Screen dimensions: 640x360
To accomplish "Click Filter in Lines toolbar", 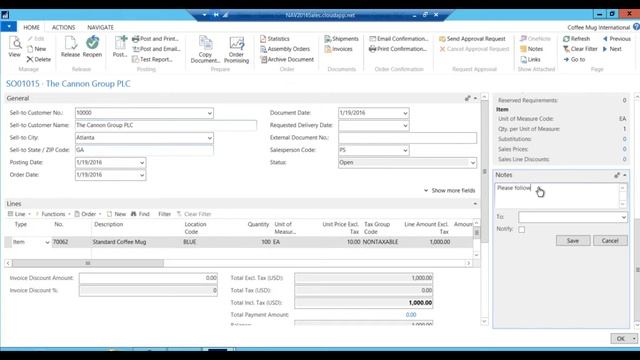I will point(164,214).
